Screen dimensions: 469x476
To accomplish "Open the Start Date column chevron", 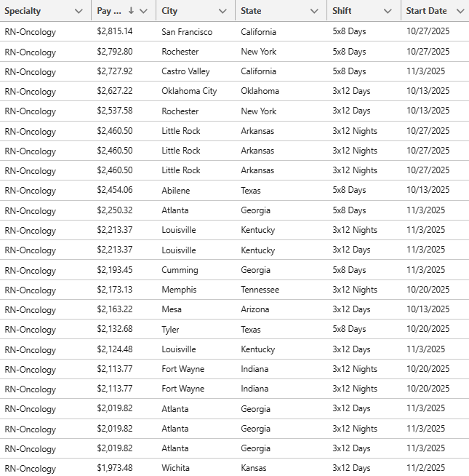I will (x=460, y=11).
